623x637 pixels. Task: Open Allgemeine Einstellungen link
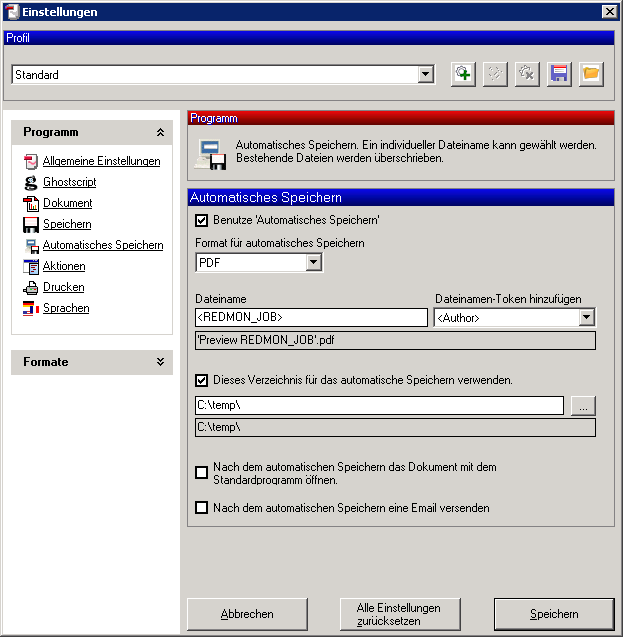click(x=102, y=161)
